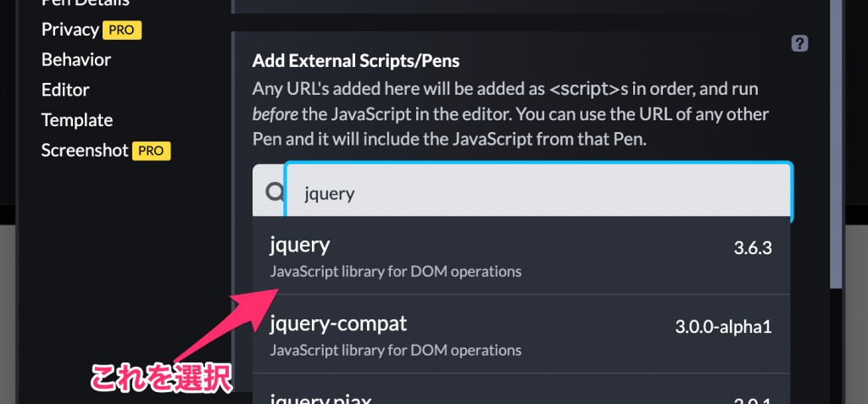Open the Privacy settings tab

click(70, 30)
